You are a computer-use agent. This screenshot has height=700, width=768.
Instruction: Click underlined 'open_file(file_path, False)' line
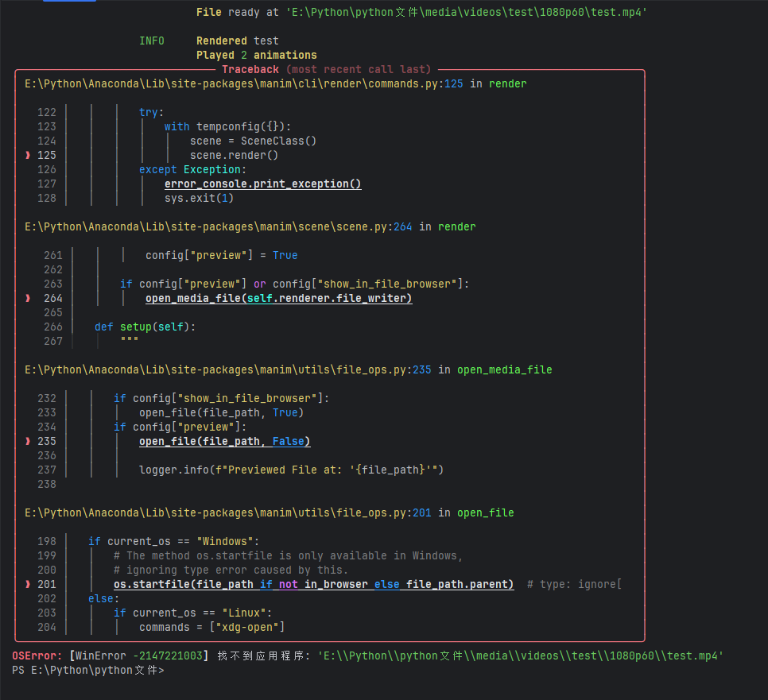tap(225, 441)
